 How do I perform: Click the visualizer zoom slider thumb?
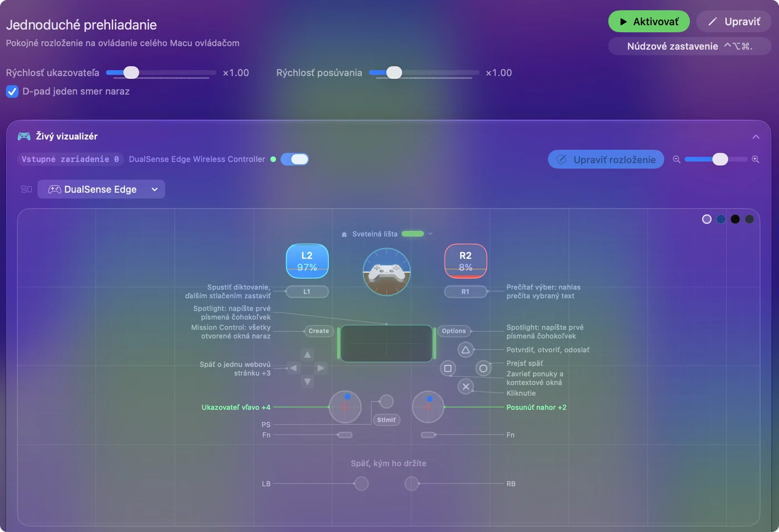(x=720, y=159)
